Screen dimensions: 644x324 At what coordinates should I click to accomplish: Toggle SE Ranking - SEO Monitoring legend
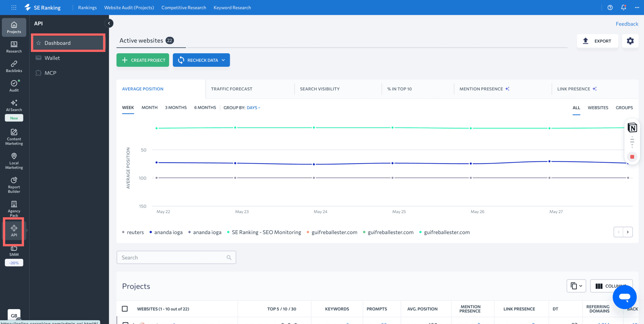click(264, 232)
